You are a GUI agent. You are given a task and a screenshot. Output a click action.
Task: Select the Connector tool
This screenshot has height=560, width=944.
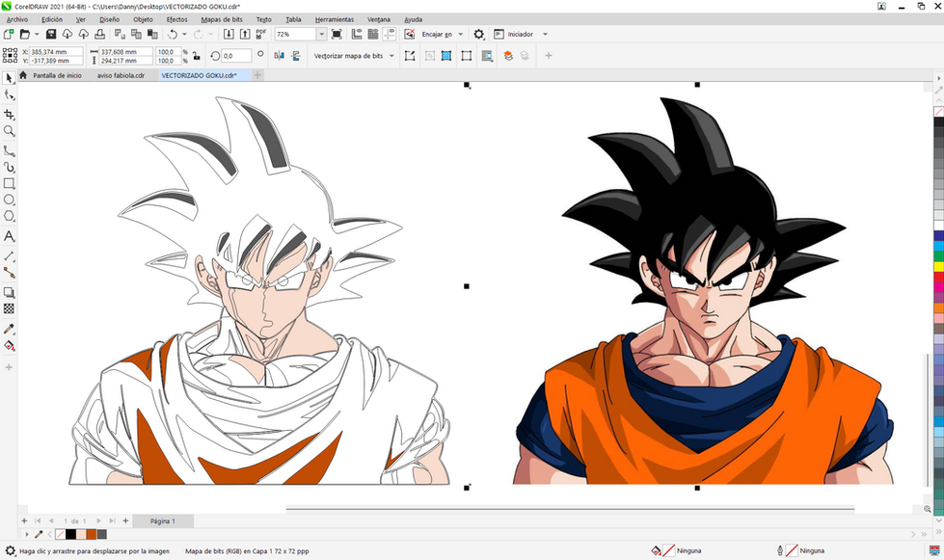(x=9, y=273)
